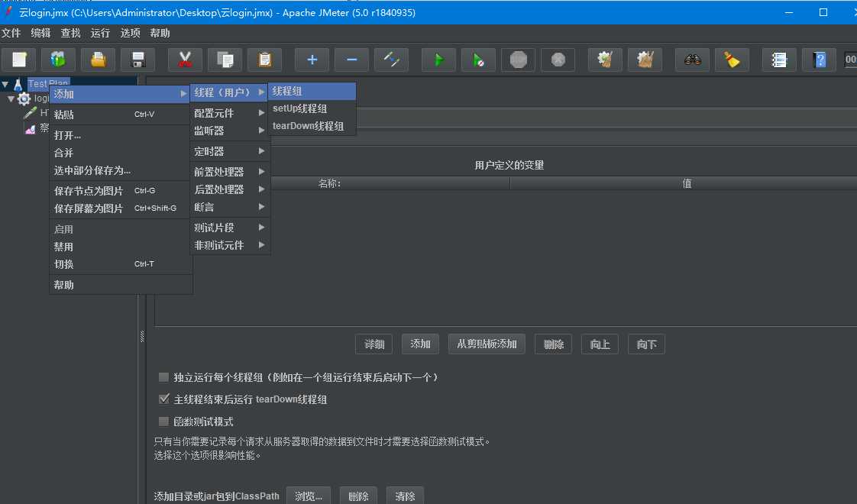Click Start no pauses icon
The width and height of the screenshot is (857, 504).
click(478, 59)
